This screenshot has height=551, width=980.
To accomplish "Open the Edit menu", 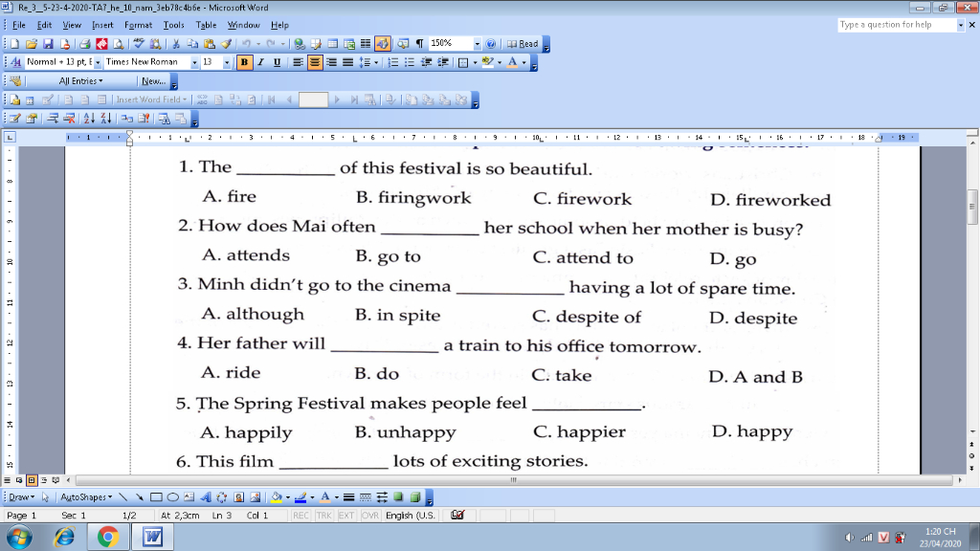I will pos(44,25).
